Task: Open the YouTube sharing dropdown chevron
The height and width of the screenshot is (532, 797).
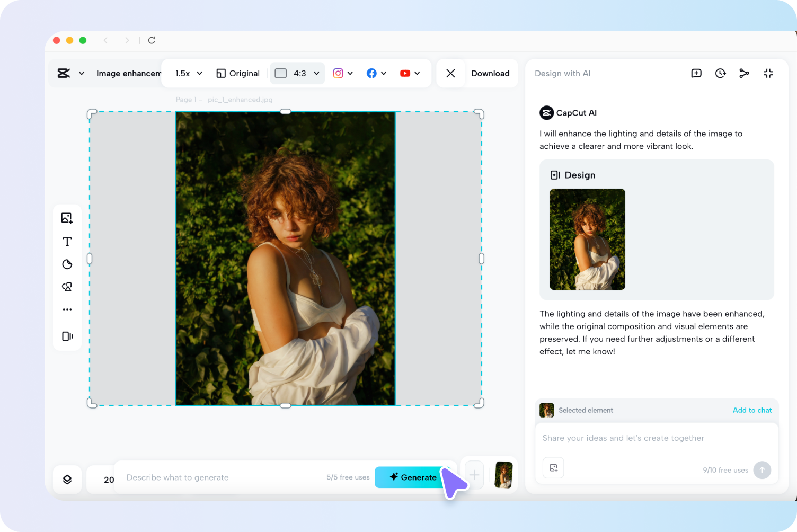Action: tap(417, 73)
